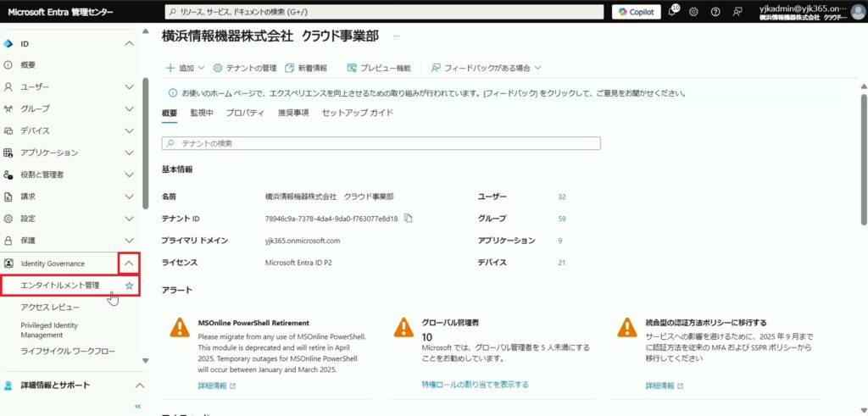868x416 pixels.
Task: Open 詳細情報 link under 統合型の認証方法 alert
Action: click(665, 385)
